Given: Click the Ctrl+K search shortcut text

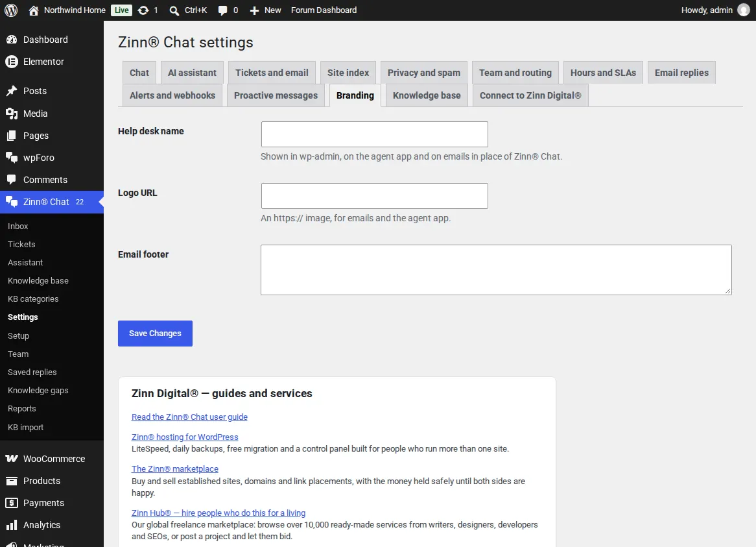Looking at the screenshot, I should (x=196, y=10).
